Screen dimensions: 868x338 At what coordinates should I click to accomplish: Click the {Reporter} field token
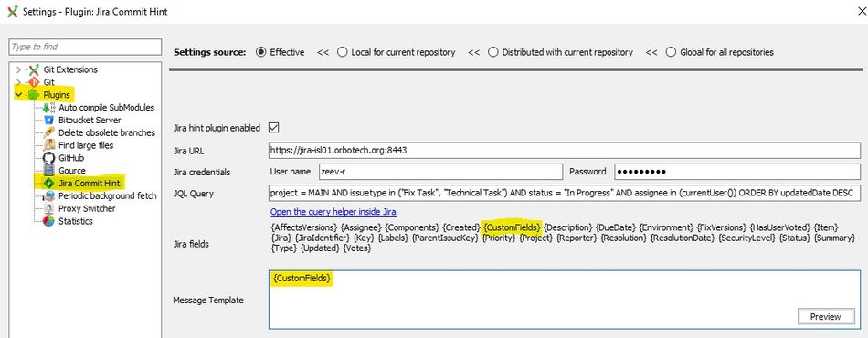pyautogui.click(x=577, y=238)
